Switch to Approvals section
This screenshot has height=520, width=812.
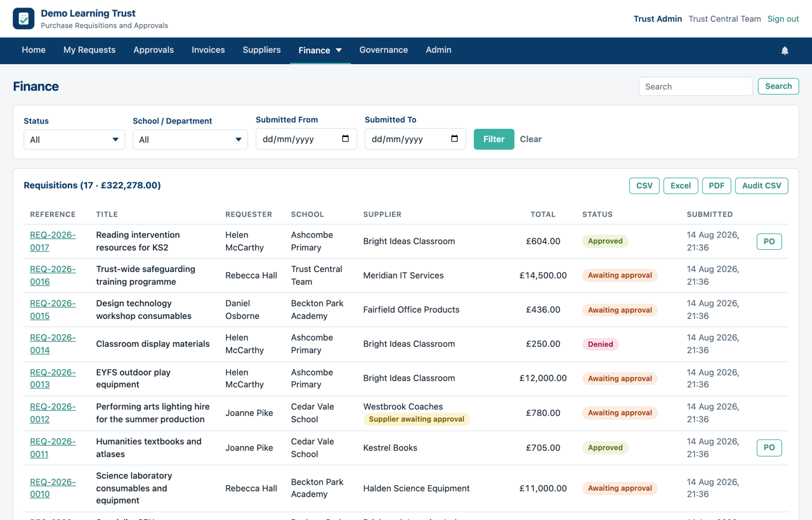(154, 50)
